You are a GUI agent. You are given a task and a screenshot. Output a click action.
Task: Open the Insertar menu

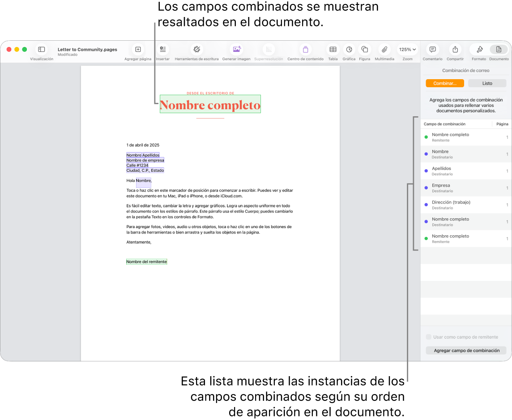162,50
